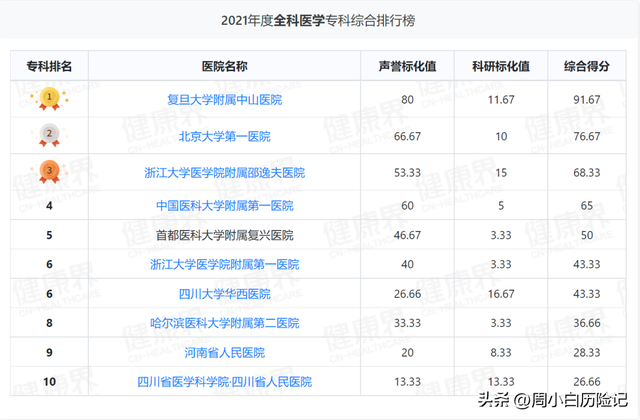The height and width of the screenshot is (420, 640).
Task: Click the composite score 36.66
Action: point(587,323)
